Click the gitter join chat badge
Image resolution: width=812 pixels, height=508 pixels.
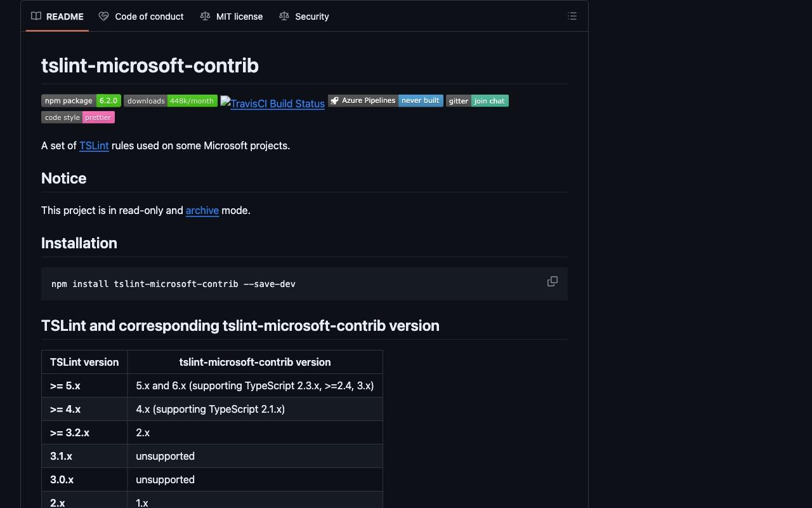(x=477, y=101)
